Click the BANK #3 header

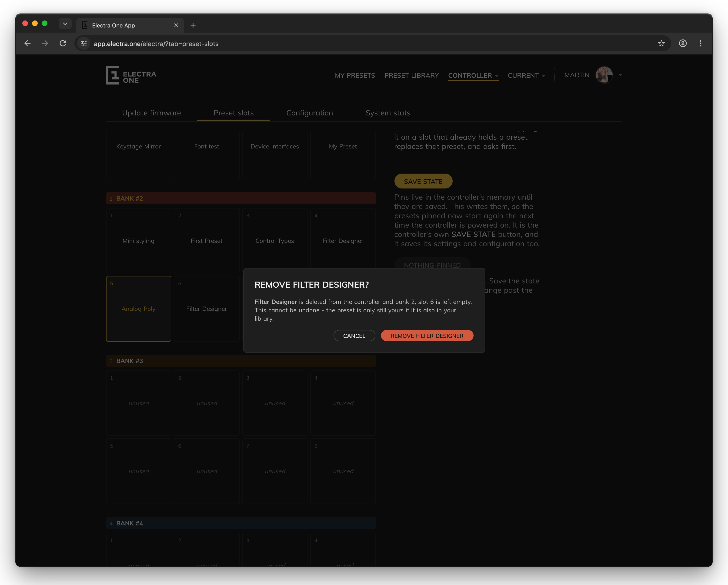[x=241, y=361]
